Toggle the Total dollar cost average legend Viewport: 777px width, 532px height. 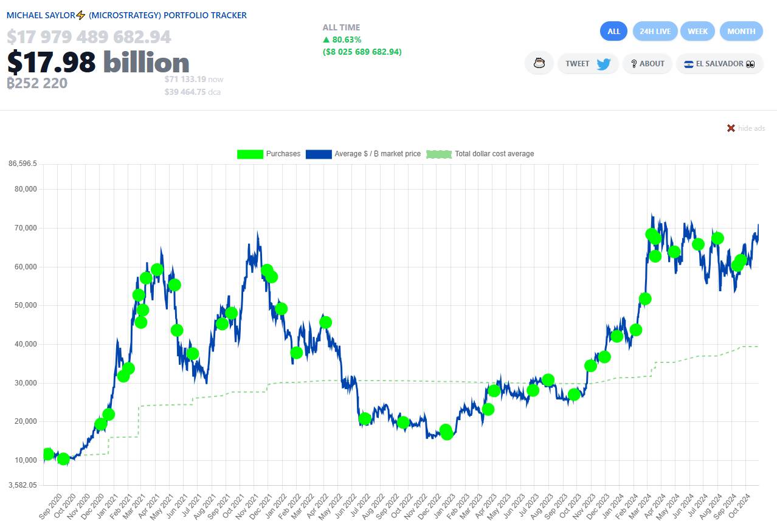[x=480, y=154]
